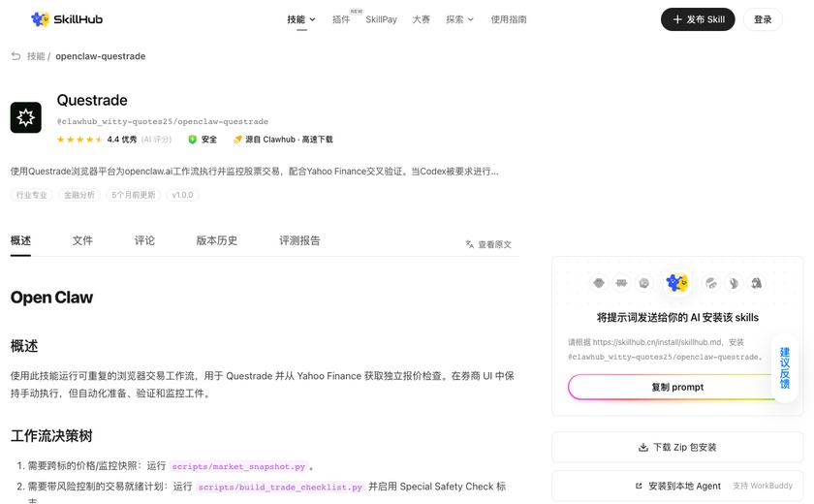The width and height of the screenshot is (814, 504).
Task: Go to SkillPay page
Action: pyautogui.click(x=381, y=19)
